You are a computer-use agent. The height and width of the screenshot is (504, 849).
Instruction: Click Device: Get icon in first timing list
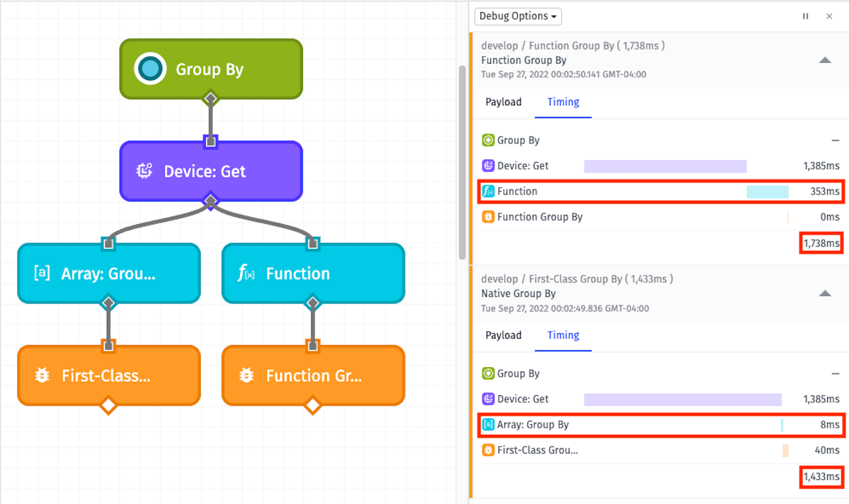pyautogui.click(x=488, y=166)
